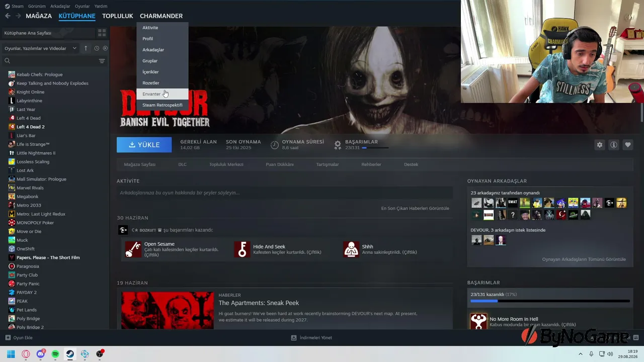644x362 pixels.
Task: Select PEAK in the library list
Action: (x=22, y=301)
